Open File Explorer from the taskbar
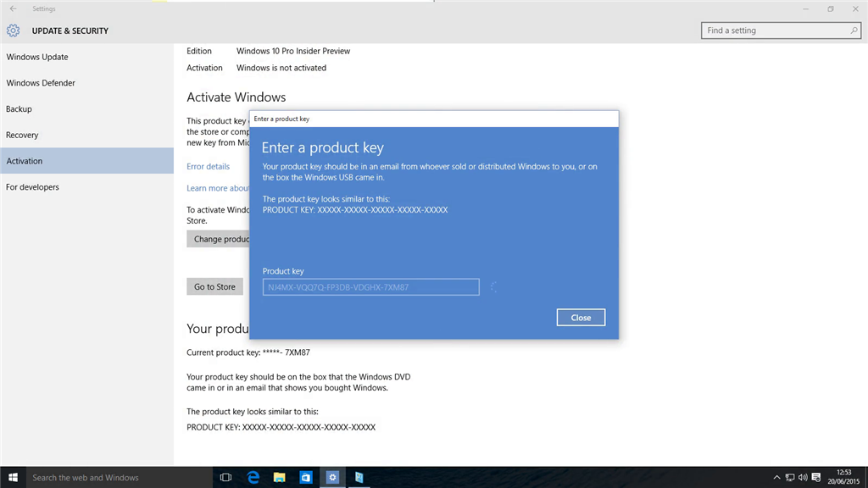This screenshot has height=488, width=868. click(280, 477)
